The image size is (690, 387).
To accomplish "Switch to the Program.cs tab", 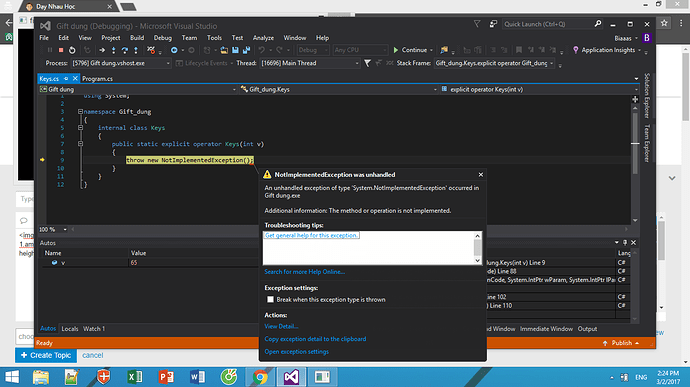I will tap(97, 79).
